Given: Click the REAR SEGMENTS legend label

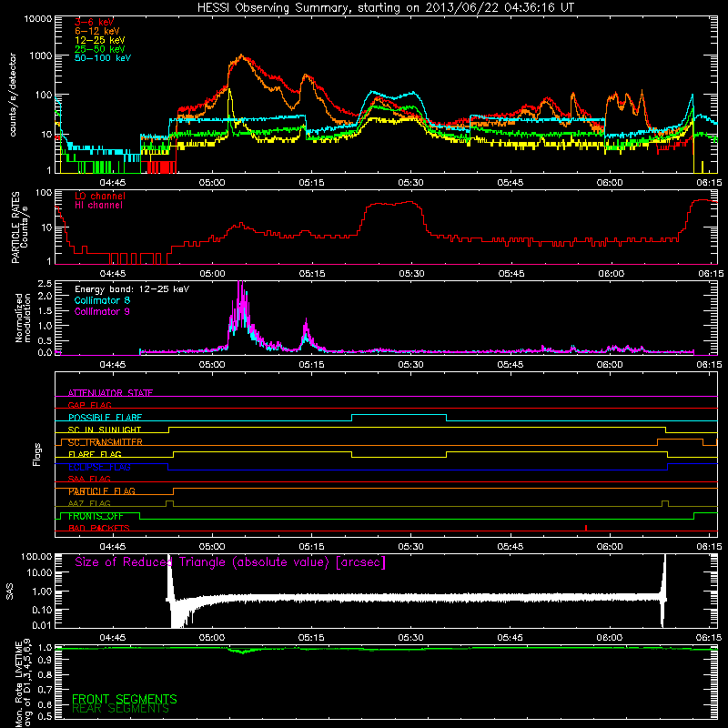Looking at the screenshot, I should click(120, 709).
